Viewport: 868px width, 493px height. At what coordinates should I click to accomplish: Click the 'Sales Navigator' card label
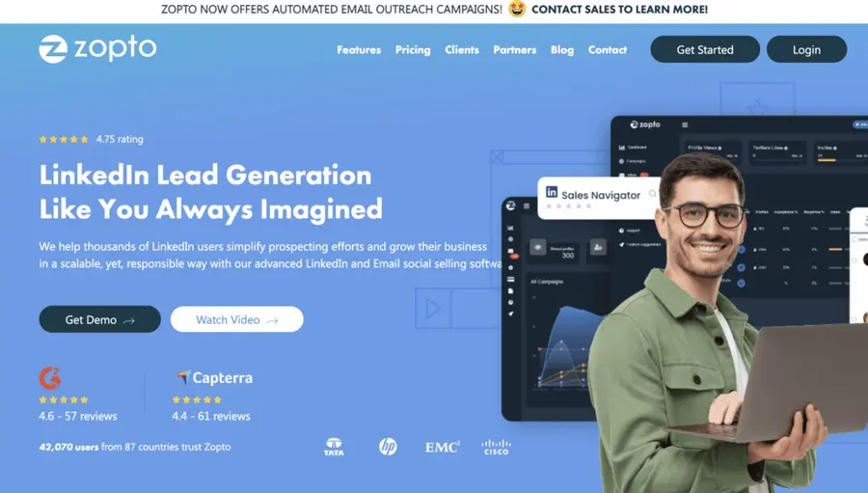pyautogui.click(x=601, y=195)
